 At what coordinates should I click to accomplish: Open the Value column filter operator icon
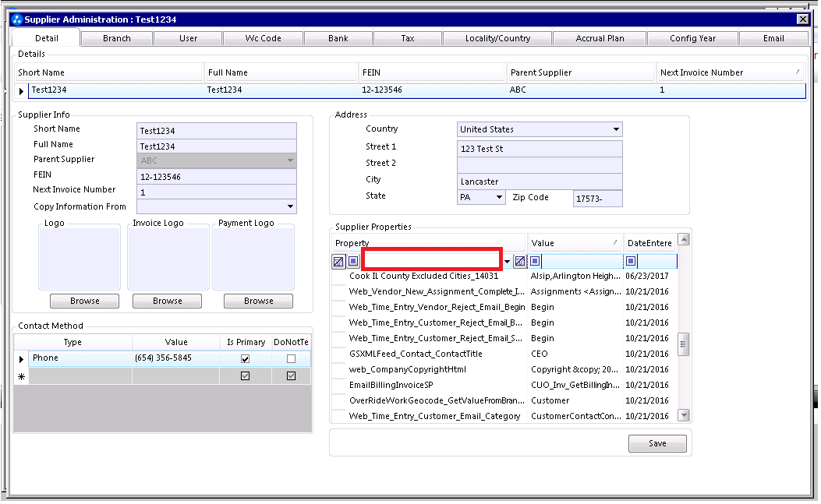click(x=535, y=261)
